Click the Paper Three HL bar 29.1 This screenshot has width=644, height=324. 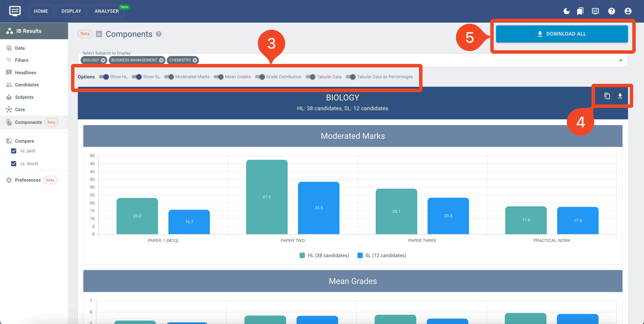[x=396, y=211]
